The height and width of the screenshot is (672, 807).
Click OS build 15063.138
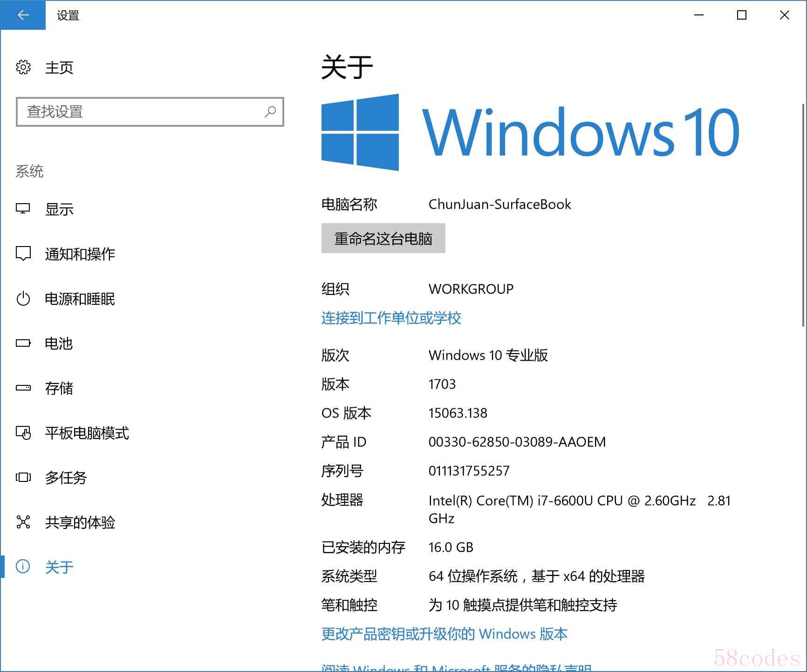[x=458, y=413]
